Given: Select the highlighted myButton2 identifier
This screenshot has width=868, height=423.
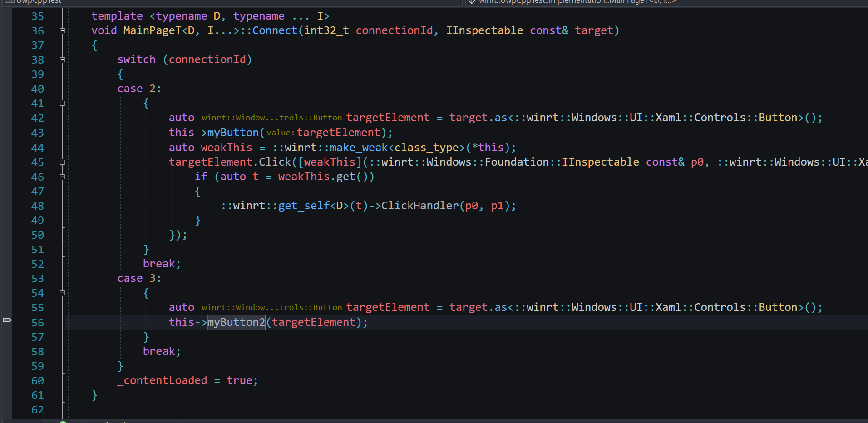Looking at the screenshot, I should [x=236, y=322].
